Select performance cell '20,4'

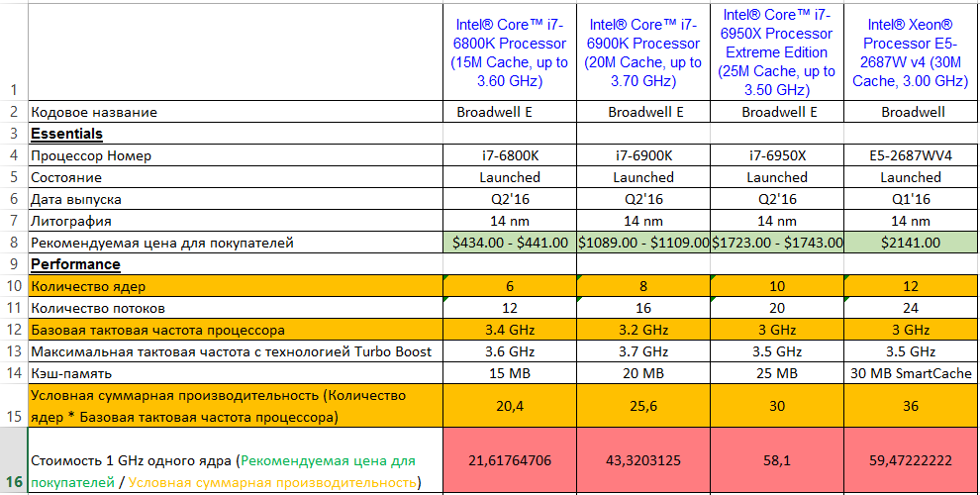pos(510,406)
